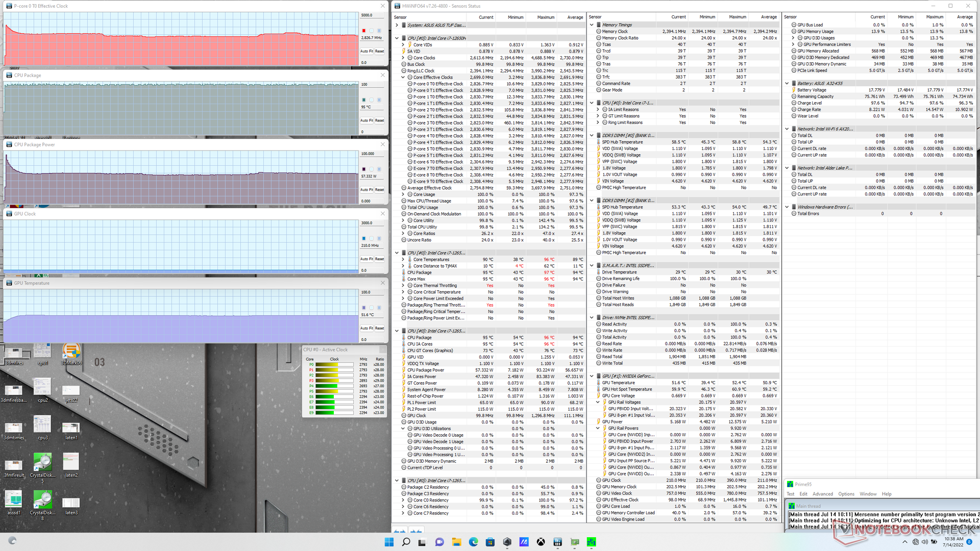This screenshot has width=980, height=551.
Task: Open the 3DMark06 desktop shortcut
Action: 71,354
